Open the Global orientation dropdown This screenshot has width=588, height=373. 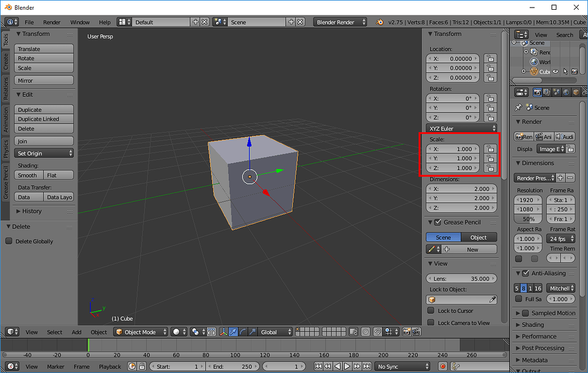point(275,332)
